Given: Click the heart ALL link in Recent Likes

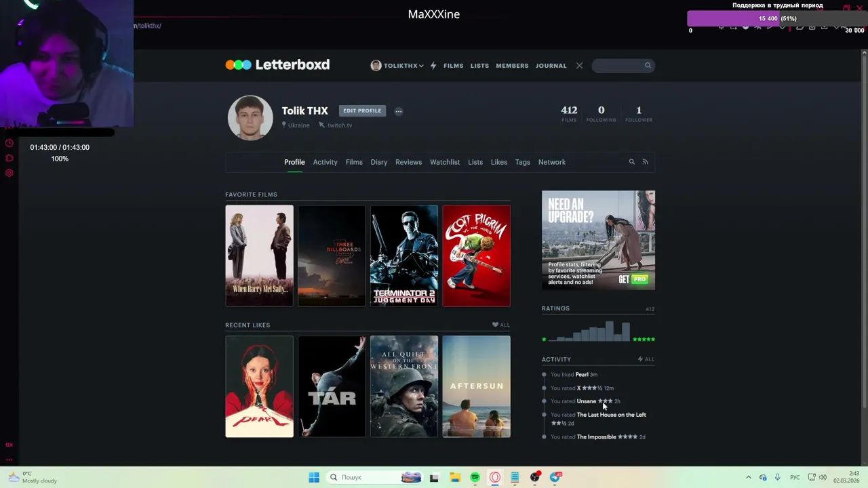Looking at the screenshot, I should coord(501,325).
